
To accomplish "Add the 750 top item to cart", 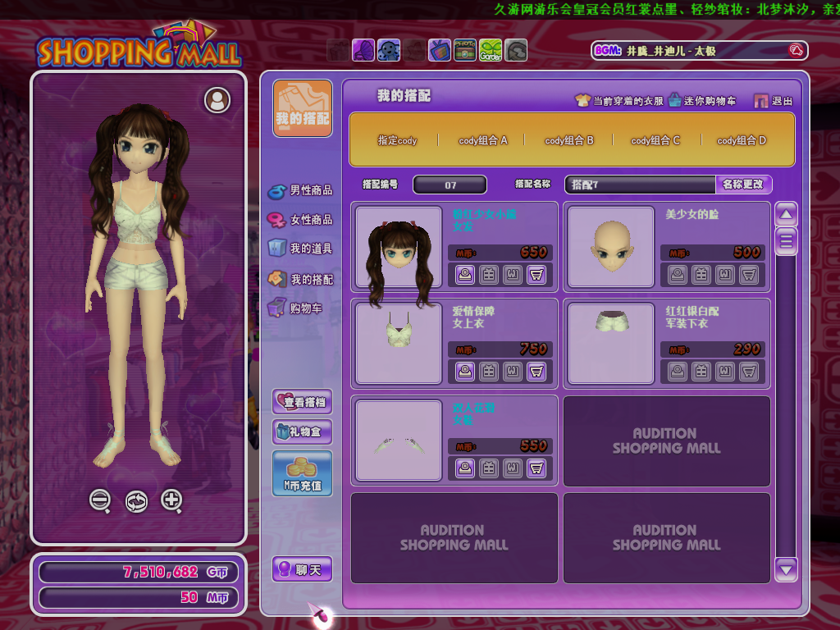I will click(x=536, y=372).
